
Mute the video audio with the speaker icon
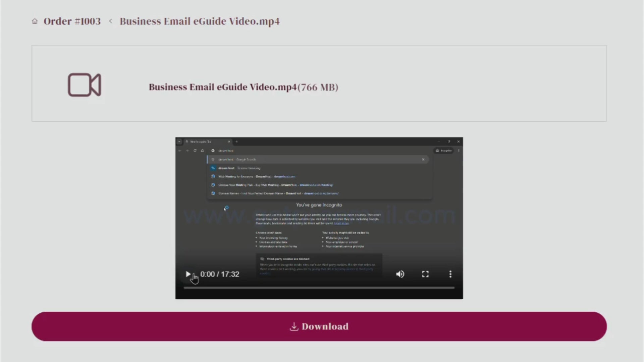(400, 274)
